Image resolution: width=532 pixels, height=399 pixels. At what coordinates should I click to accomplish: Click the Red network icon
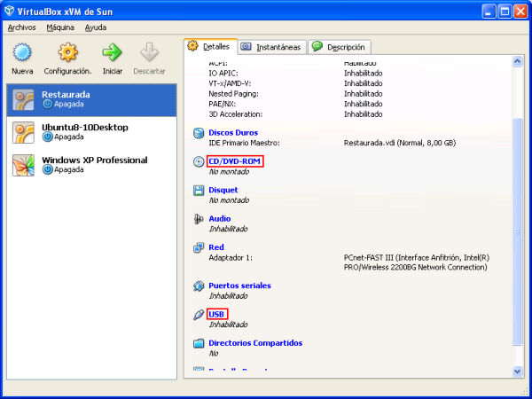(199, 247)
